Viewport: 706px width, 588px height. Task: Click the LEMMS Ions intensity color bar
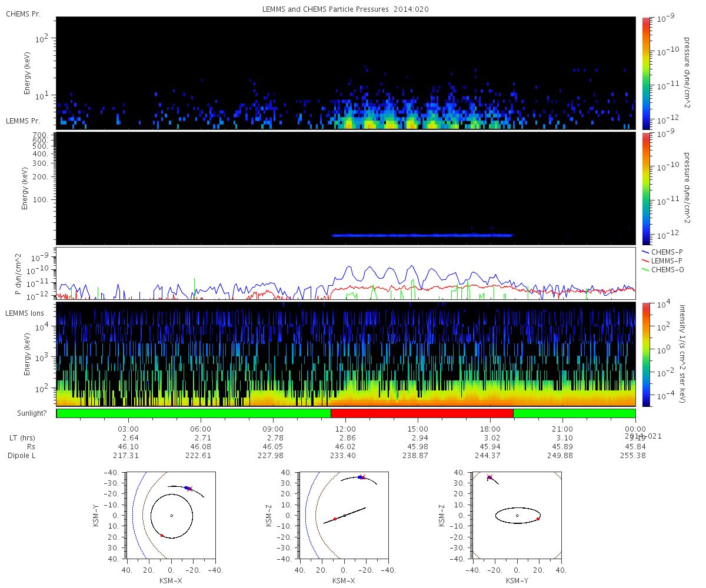[x=645, y=354]
